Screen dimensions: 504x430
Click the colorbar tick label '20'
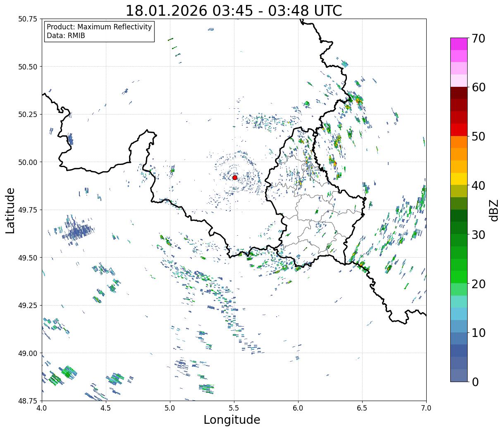pos(478,284)
